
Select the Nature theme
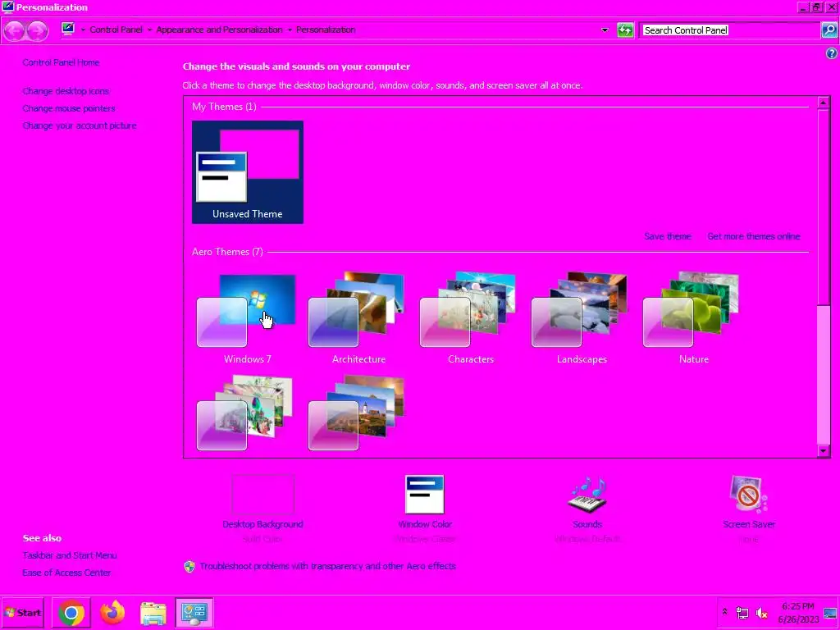coord(694,319)
